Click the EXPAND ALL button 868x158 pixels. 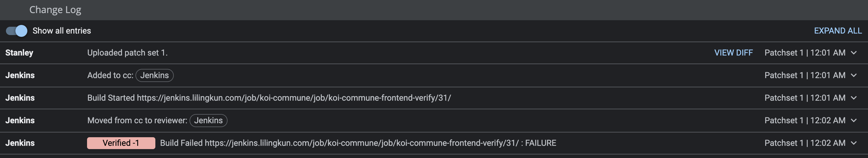838,31
